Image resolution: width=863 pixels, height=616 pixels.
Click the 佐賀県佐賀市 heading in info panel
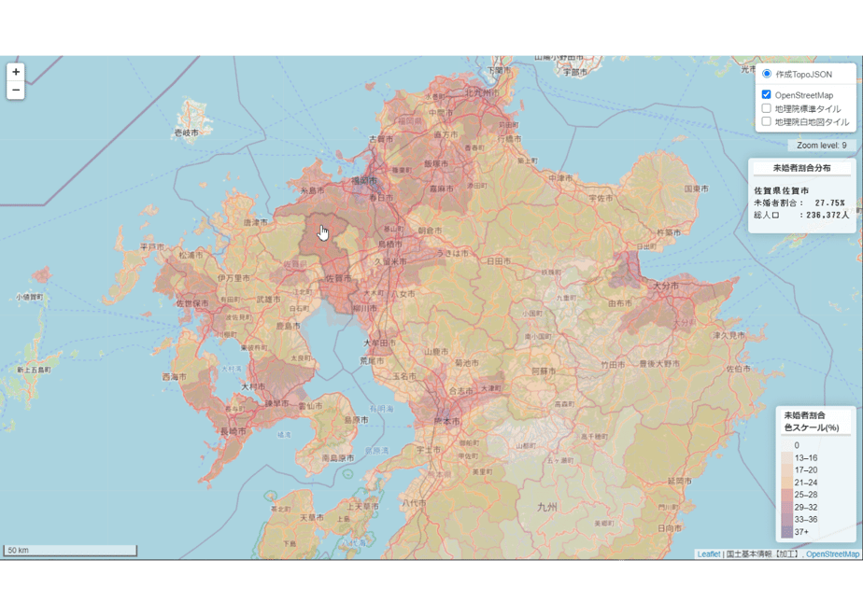point(781,190)
